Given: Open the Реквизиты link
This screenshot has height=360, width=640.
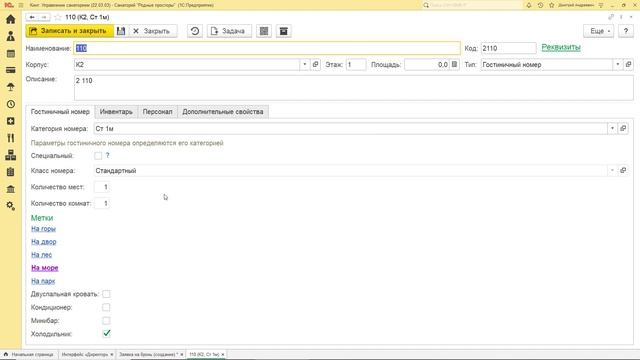Looking at the screenshot, I should coord(561,47).
